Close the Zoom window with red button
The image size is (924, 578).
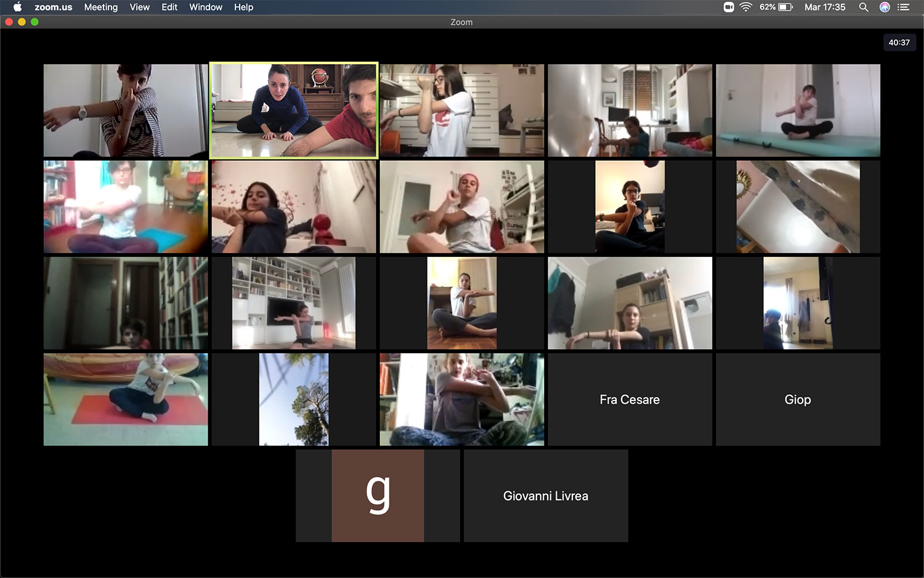coord(9,22)
